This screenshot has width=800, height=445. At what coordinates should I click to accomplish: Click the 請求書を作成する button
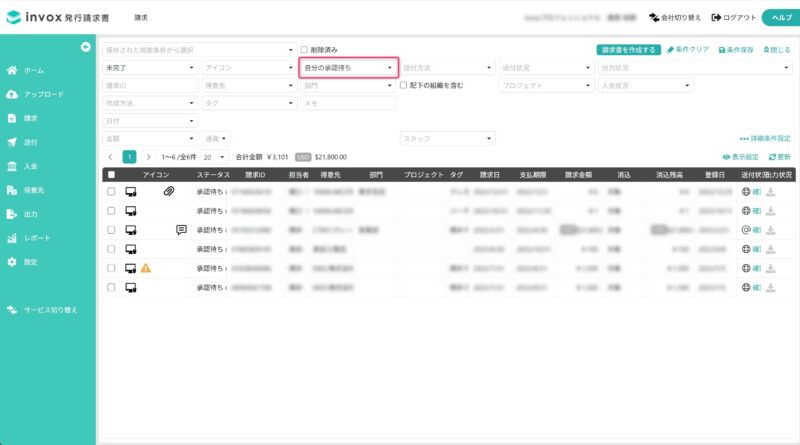pos(628,50)
